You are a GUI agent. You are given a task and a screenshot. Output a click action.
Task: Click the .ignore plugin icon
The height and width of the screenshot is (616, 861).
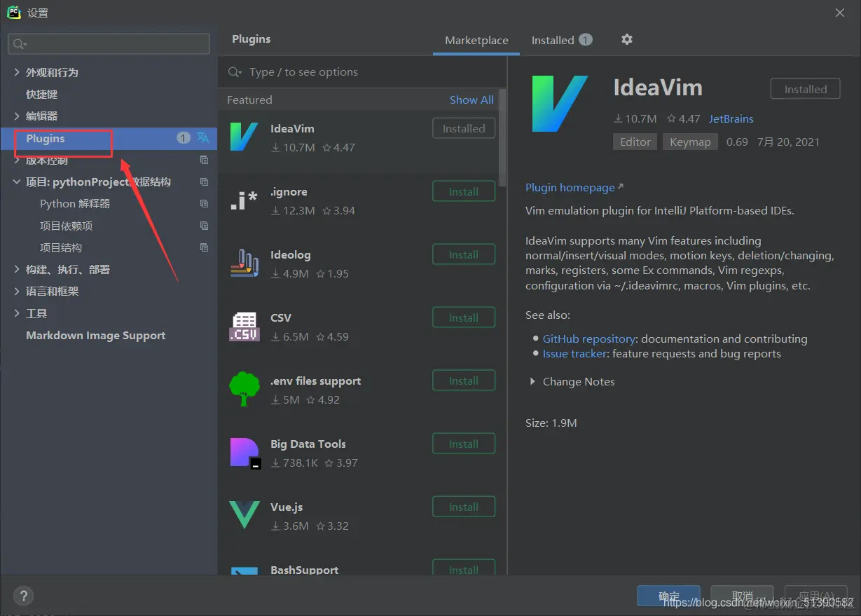(x=244, y=200)
